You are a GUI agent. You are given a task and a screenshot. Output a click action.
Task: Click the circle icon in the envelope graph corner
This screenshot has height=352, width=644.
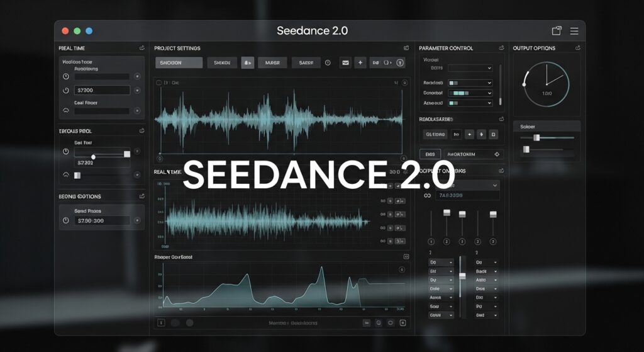(x=402, y=270)
